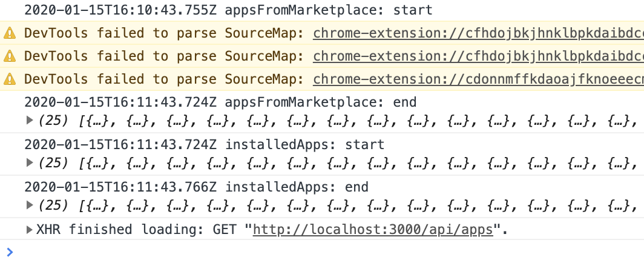Open the localhost:3000/api/apps link
Image resolution: width=644 pixels, height=274 pixels.
(x=372, y=230)
